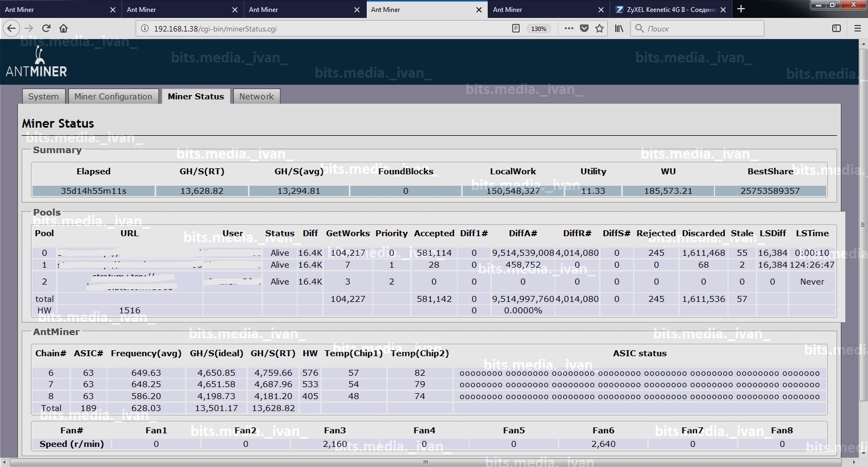Click the FoundBlocks column header
The width and height of the screenshot is (868, 467).
(x=406, y=171)
